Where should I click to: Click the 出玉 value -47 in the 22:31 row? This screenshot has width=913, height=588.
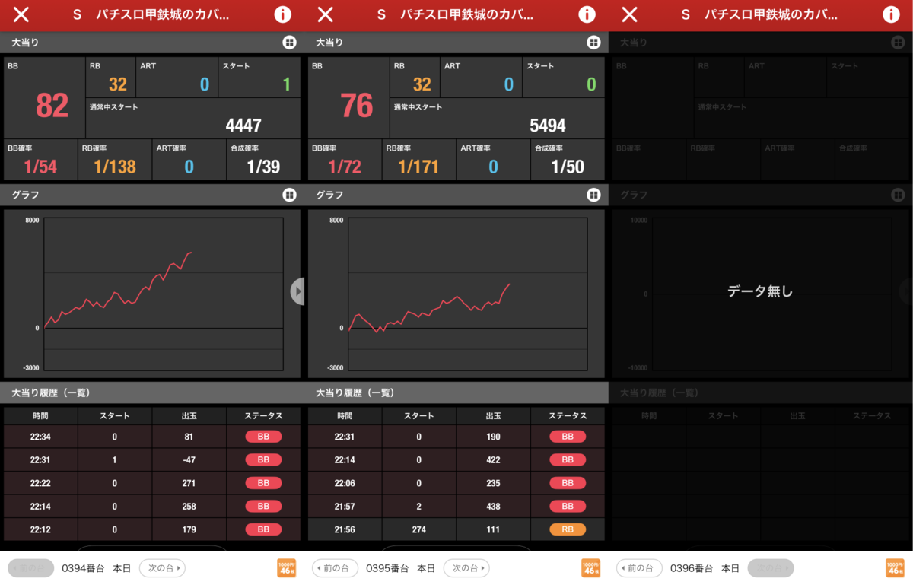[x=189, y=460]
